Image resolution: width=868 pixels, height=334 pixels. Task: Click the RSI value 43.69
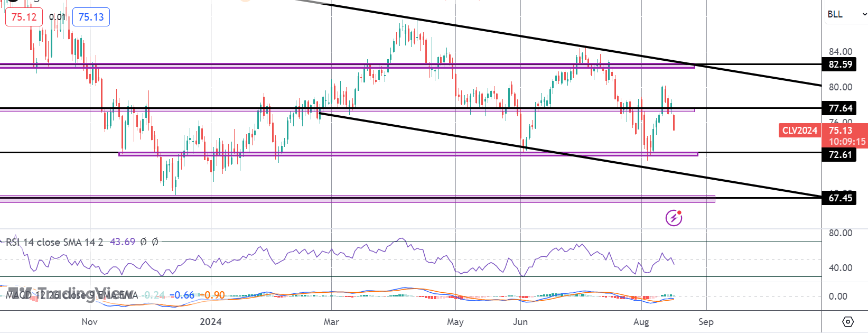[123, 242]
